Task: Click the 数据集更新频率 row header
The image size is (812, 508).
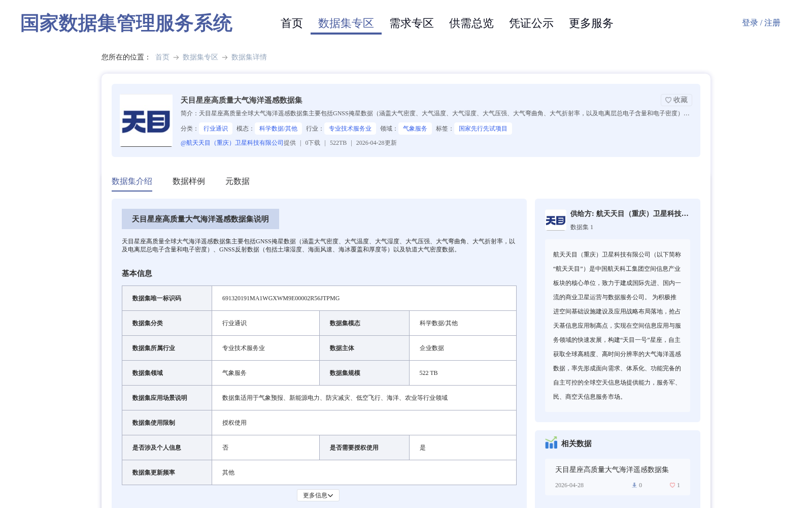Action: click(167, 472)
